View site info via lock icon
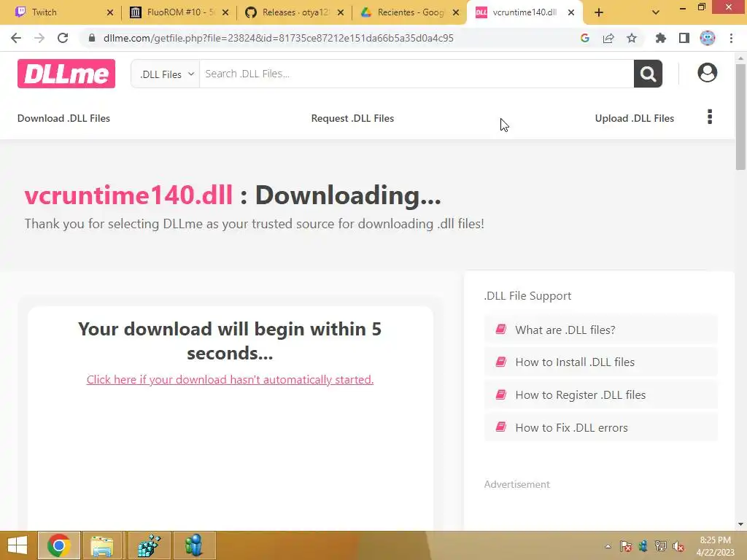 click(x=92, y=38)
